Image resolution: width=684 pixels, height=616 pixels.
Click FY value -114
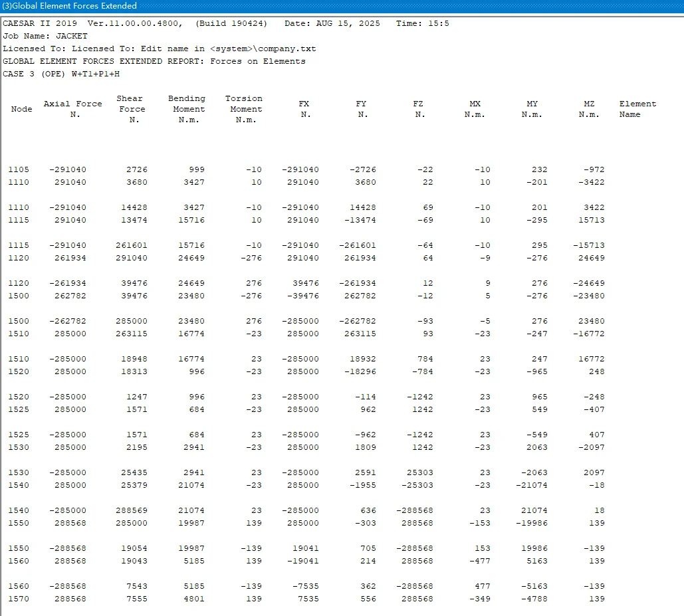pyautogui.click(x=366, y=397)
